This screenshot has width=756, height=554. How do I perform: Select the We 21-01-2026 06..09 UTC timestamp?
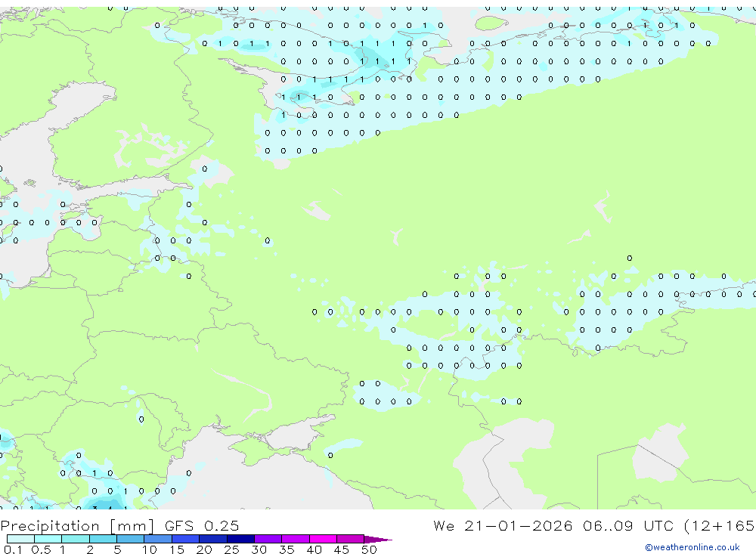point(553,525)
